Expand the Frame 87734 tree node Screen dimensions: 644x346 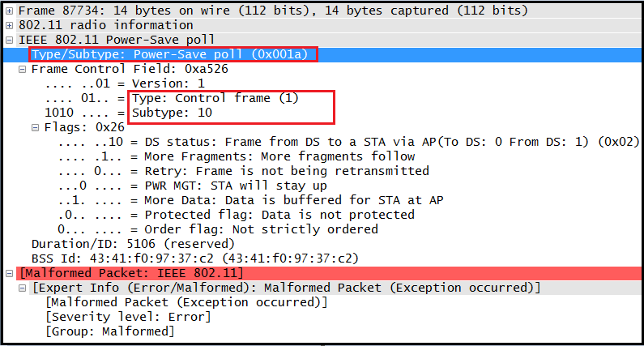click(9, 11)
